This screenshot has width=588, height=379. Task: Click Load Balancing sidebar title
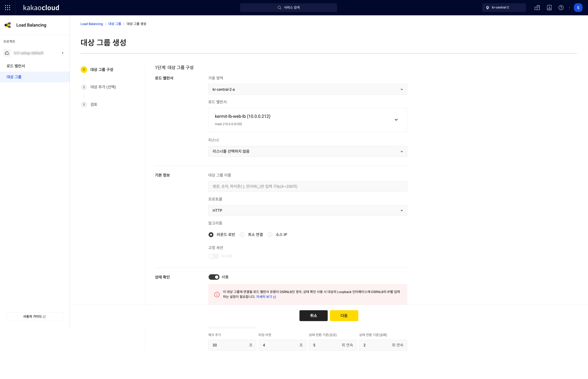31,25
